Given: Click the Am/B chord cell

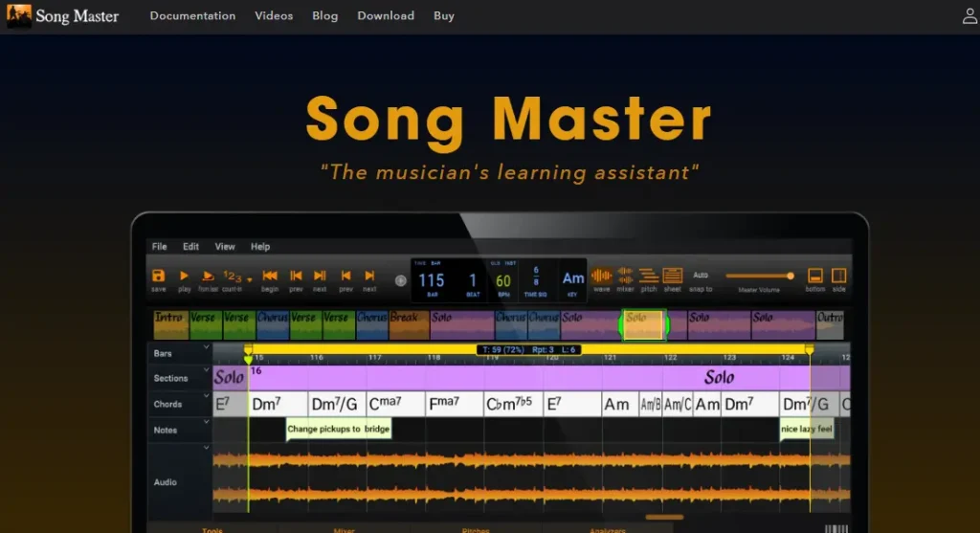Looking at the screenshot, I should pos(650,404).
